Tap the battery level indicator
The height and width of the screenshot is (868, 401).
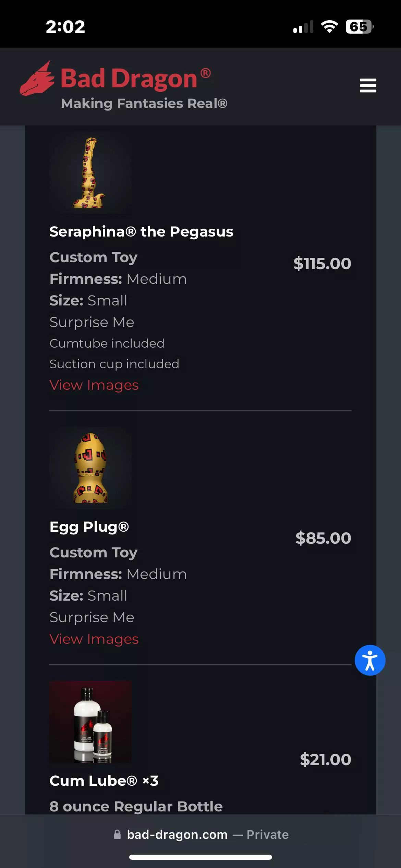pos(359,26)
